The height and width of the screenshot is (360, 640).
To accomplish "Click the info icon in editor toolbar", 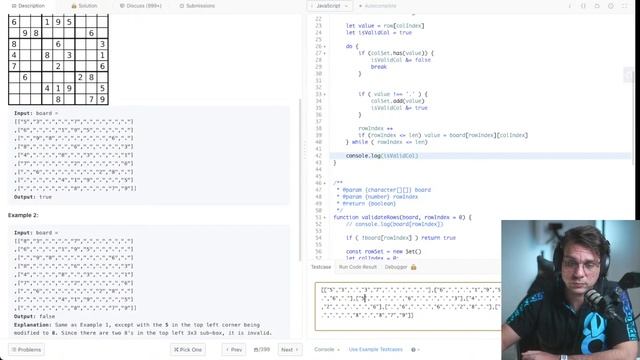I will point(569,6).
